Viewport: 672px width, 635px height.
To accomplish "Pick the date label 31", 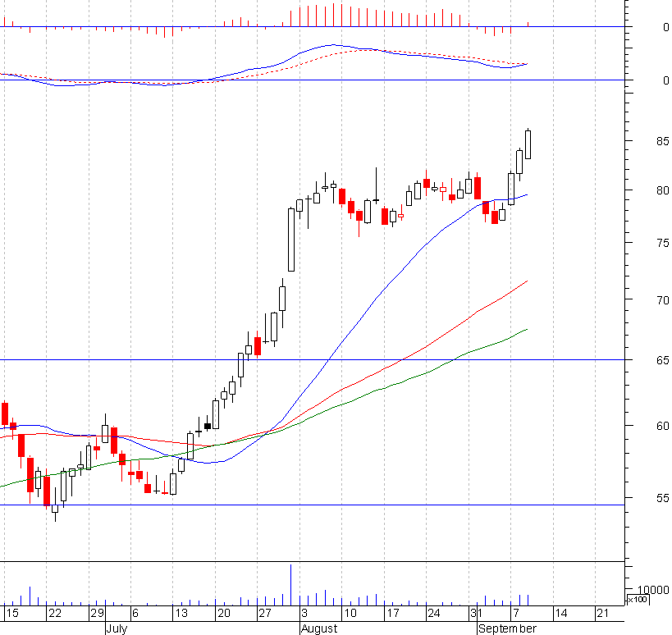I will (476, 613).
